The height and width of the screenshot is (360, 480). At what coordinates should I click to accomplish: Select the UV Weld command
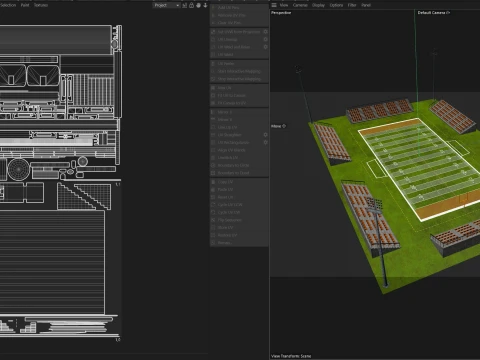239,55
